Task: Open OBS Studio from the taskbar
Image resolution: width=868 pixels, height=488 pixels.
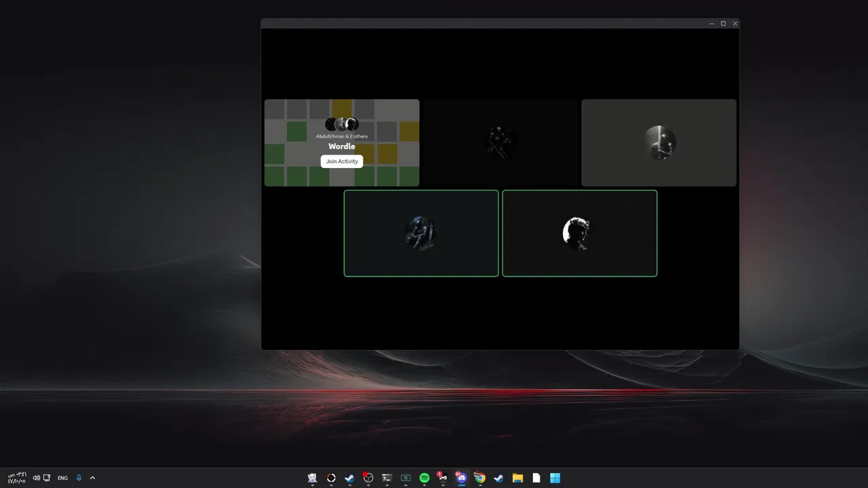Action: (368, 478)
